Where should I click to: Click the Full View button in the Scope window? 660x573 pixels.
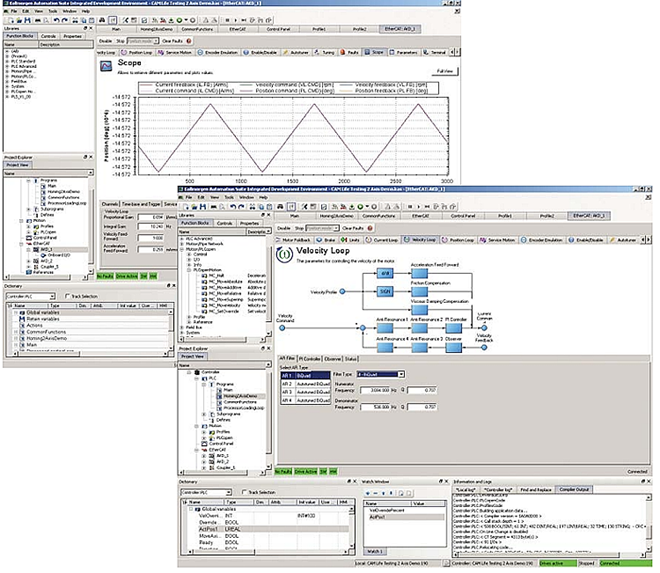pyautogui.click(x=445, y=71)
